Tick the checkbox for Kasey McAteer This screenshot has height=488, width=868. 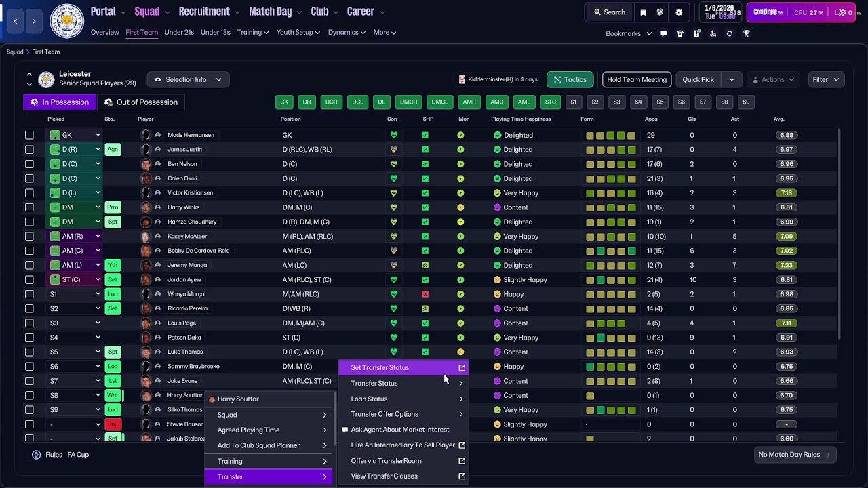[29, 237]
